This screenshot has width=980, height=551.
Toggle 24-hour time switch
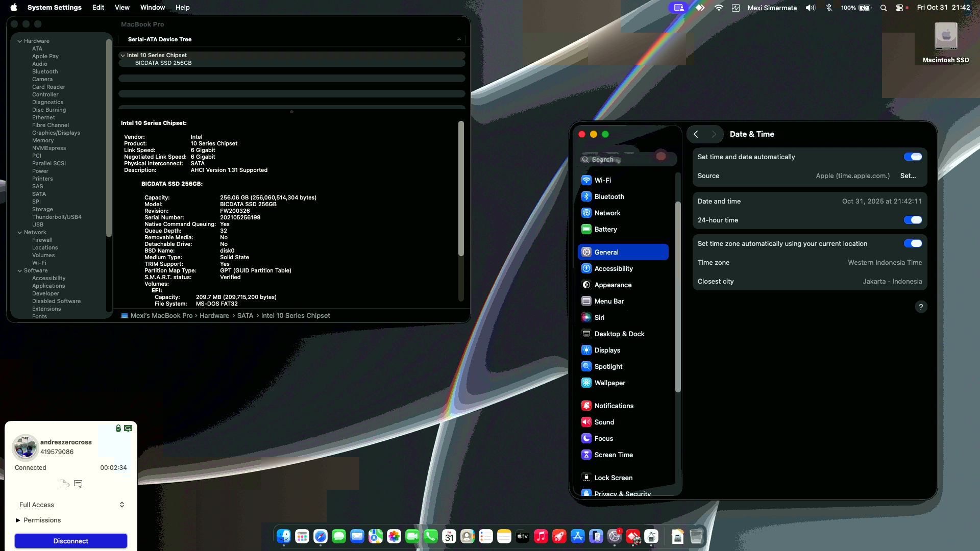913,220
